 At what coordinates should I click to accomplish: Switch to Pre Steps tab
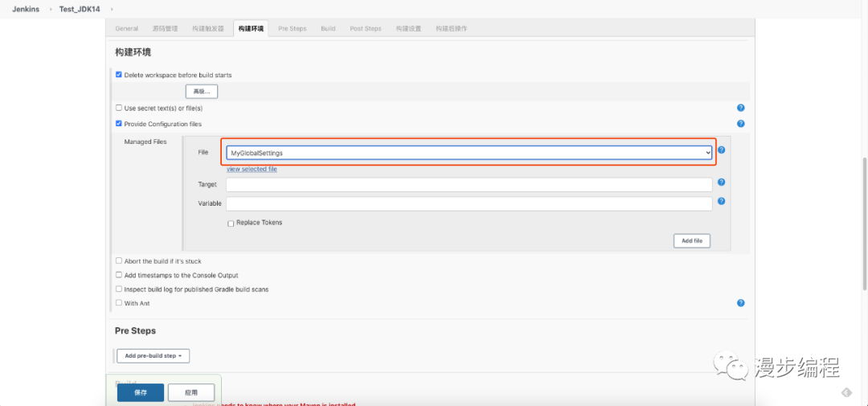293,28
